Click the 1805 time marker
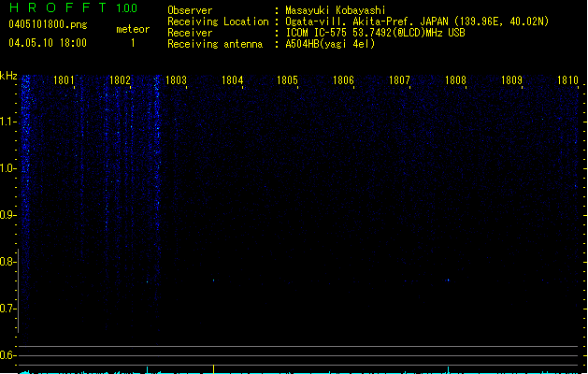The height and width of the screenshot is (374, 588). click(x=287, y=80)
